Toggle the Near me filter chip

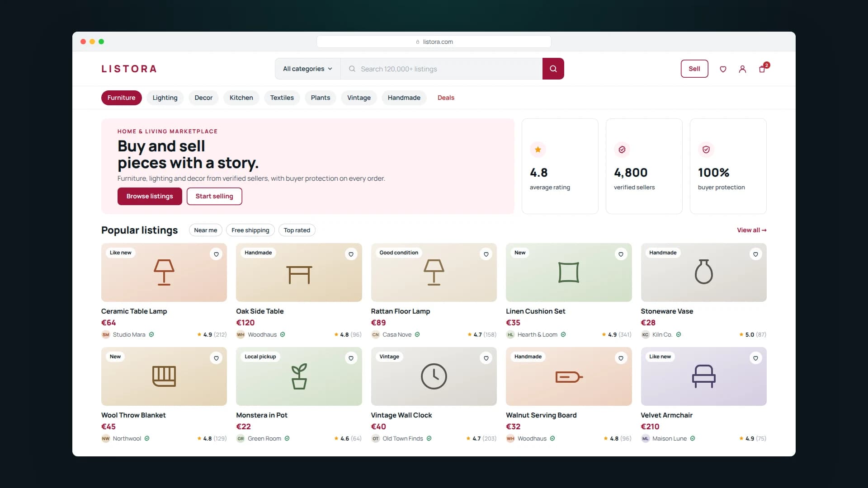coord(206,230)
